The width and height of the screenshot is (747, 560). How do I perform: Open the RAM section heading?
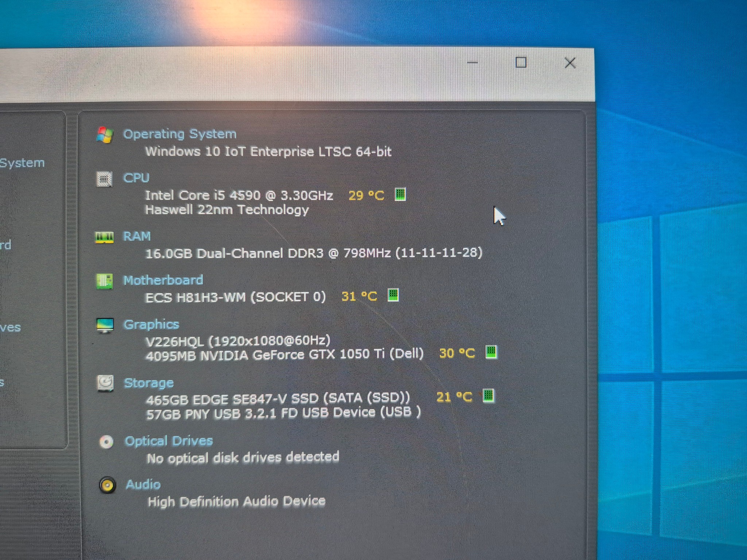[x=137, y=236]
